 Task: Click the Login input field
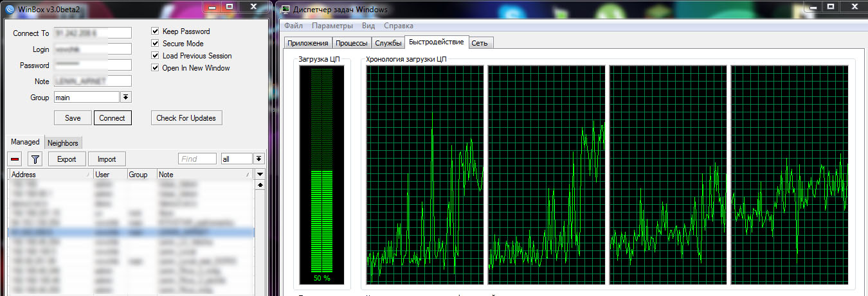pyautogui.click(x=93, y=49)
